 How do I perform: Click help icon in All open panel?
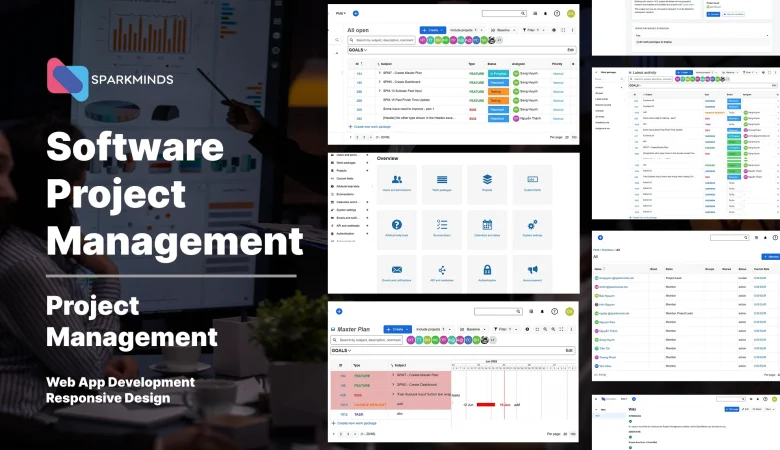(557, 13)
